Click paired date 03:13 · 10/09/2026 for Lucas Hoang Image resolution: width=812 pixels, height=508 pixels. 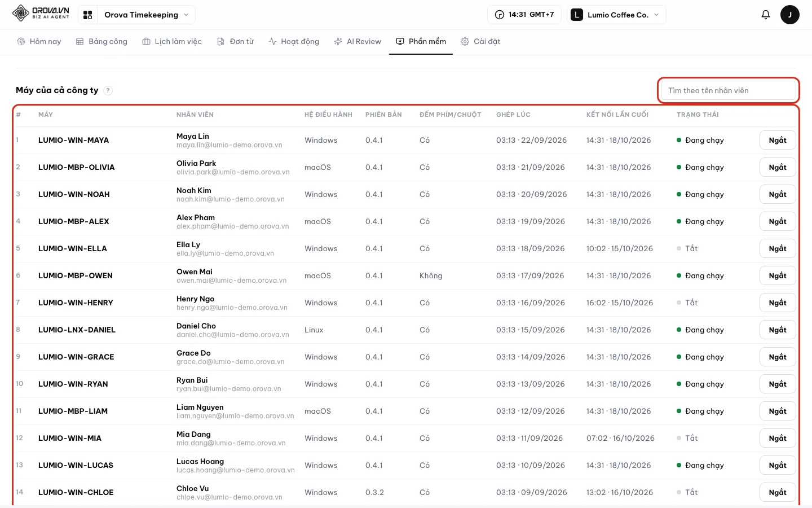[x=531, y=466]
